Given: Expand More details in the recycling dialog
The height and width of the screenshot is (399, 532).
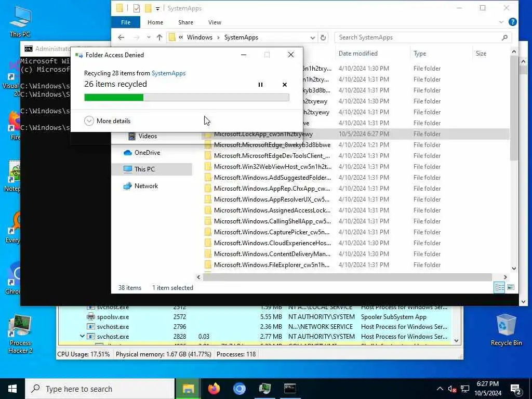Looking at the screenshot, I should [107, 121].
